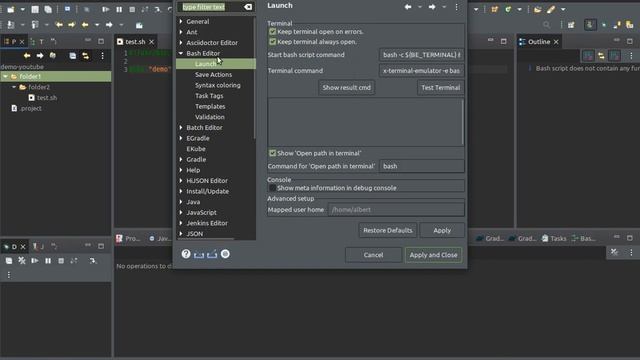This screenshot has height=360, width=640.
Task: Select test.sh file in Package Explorer
Action: 46,98
